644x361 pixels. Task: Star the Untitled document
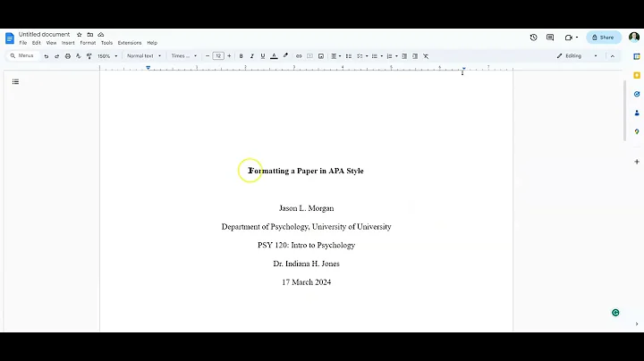(x=80, y=35)
